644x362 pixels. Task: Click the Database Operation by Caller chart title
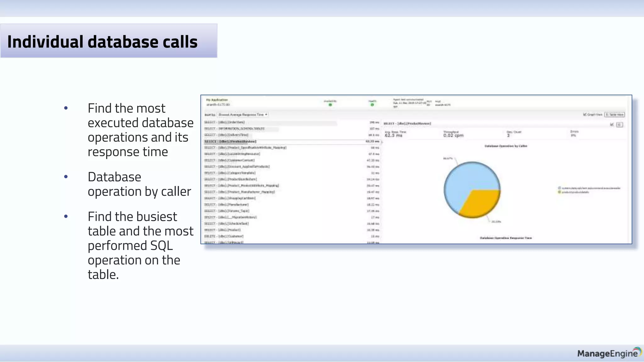click(506, 146)
